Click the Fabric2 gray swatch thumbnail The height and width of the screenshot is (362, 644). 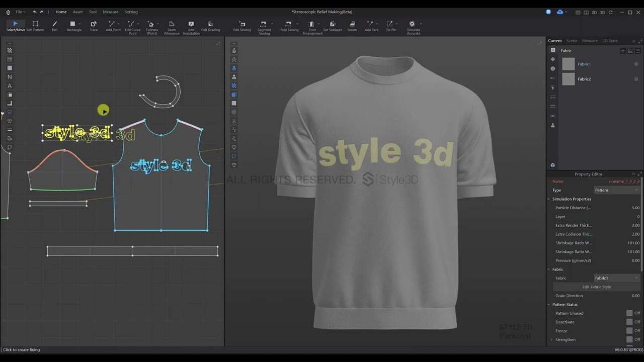568,79
